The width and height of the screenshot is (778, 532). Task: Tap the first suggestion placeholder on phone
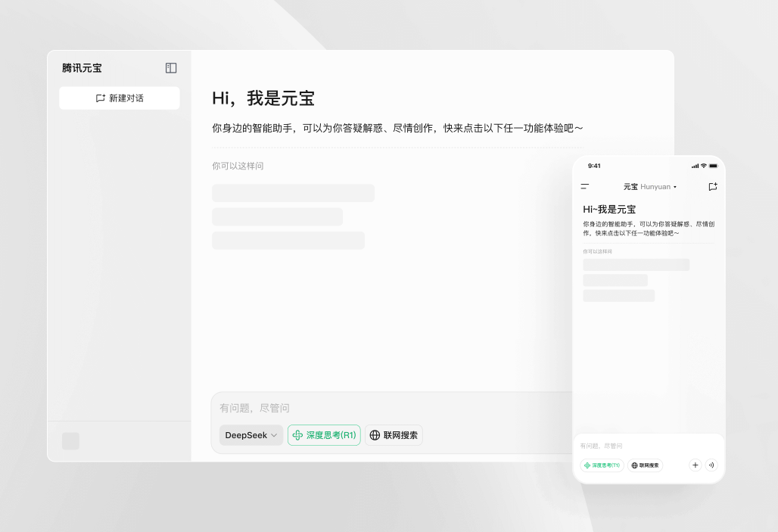(636, 265)
